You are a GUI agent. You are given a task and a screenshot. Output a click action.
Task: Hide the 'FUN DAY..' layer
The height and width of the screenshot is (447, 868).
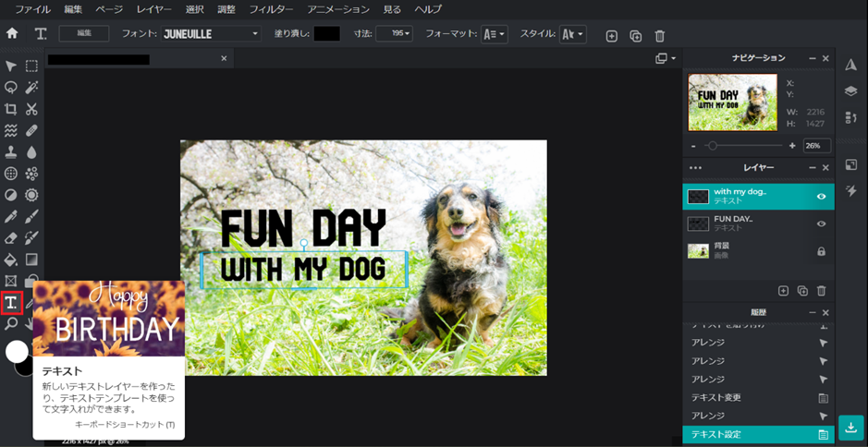(x=822, y=223)
